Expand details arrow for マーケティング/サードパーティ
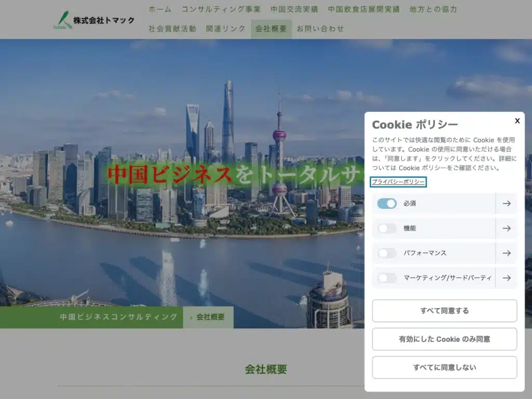 click(507, 278)
